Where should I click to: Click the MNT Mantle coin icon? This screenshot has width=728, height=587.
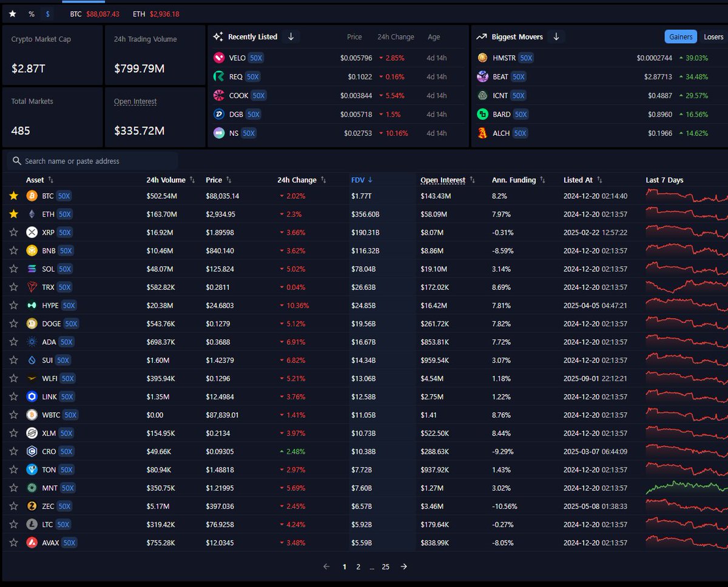32,488
